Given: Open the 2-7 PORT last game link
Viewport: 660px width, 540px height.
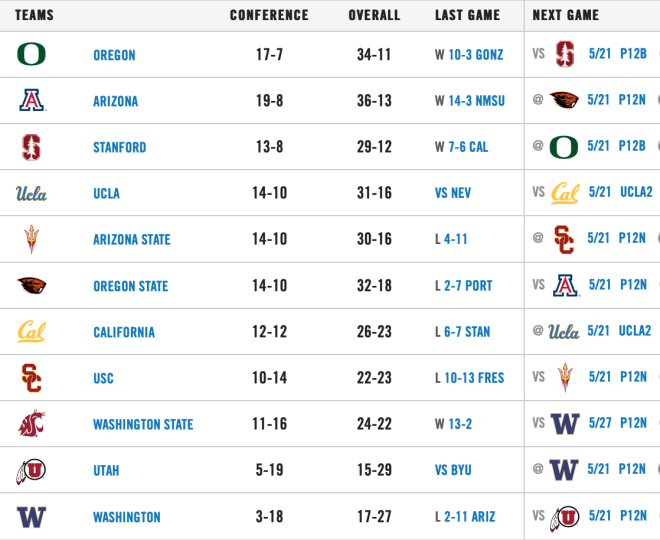Looking at the screenshot, I should 468,286.
